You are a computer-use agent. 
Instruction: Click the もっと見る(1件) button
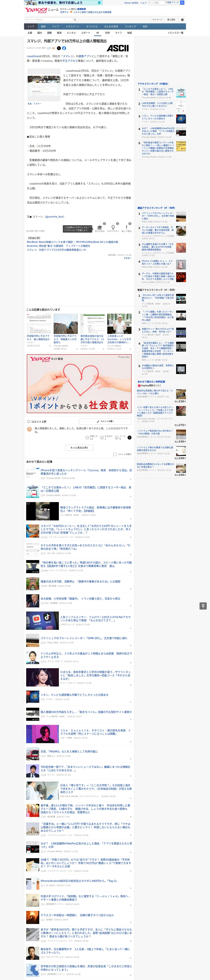coord(79,448)
